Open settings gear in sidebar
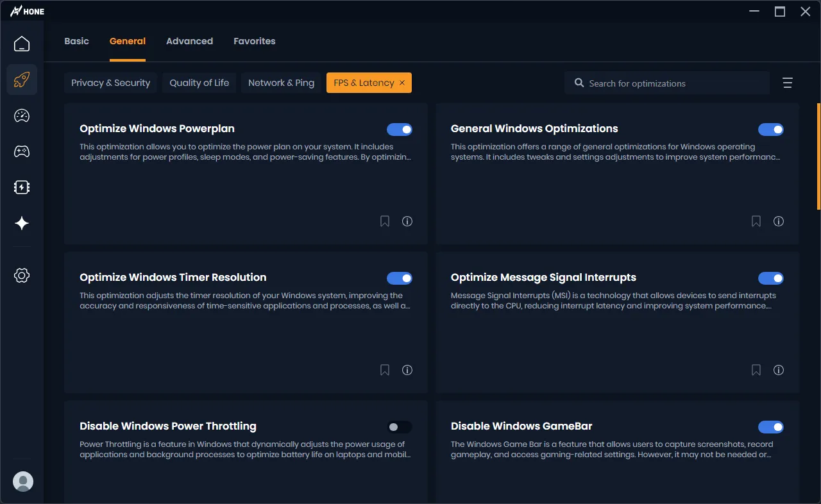The image size is (821, 504). click(22, 276)
